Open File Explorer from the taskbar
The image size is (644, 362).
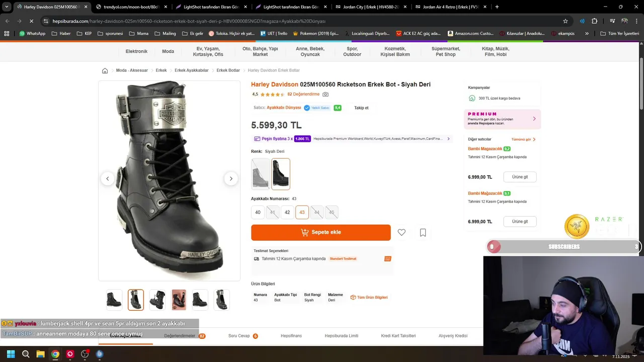(x=40, y=354)
